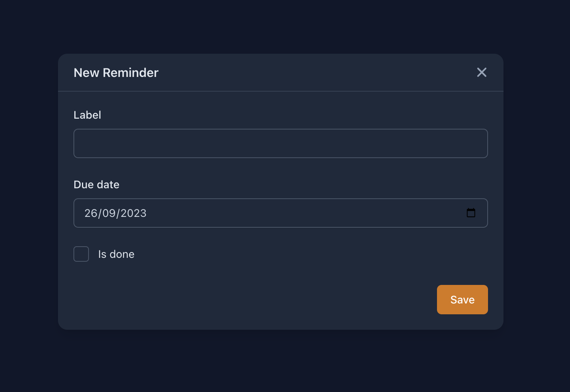Select the day "26" in Due date

coord(91,213)
